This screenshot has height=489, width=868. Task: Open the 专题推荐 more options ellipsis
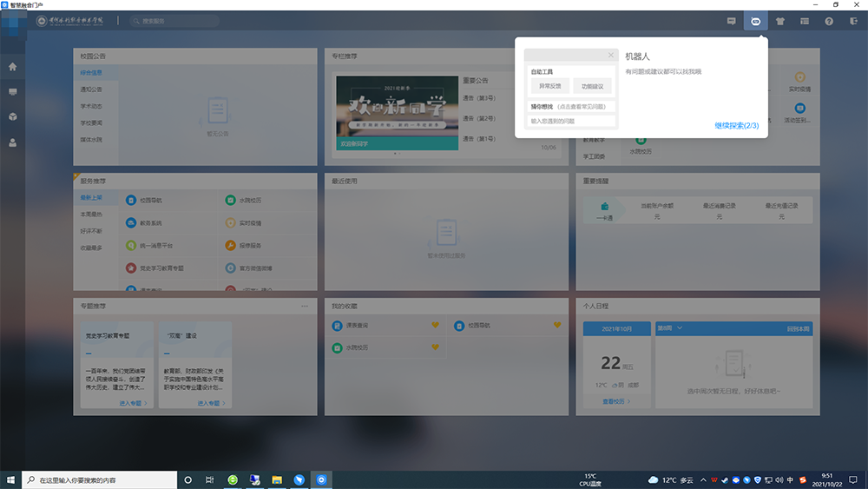pos(304,306)
